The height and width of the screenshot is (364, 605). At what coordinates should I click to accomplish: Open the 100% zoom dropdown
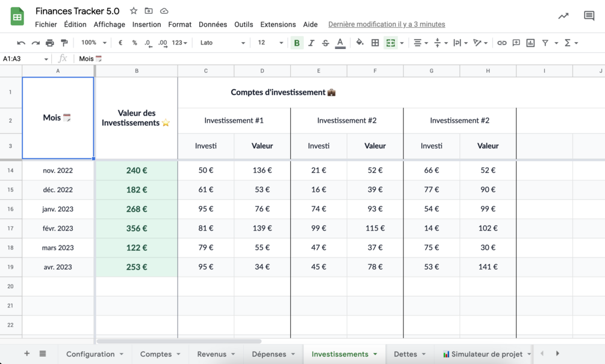point(93,43)
